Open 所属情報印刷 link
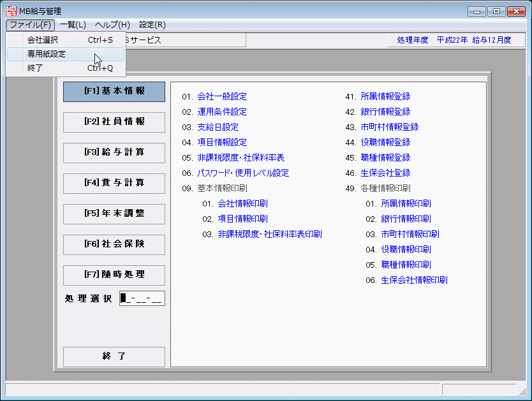The width and height of the screenshot is (532, 401). [x=406, y=204]
